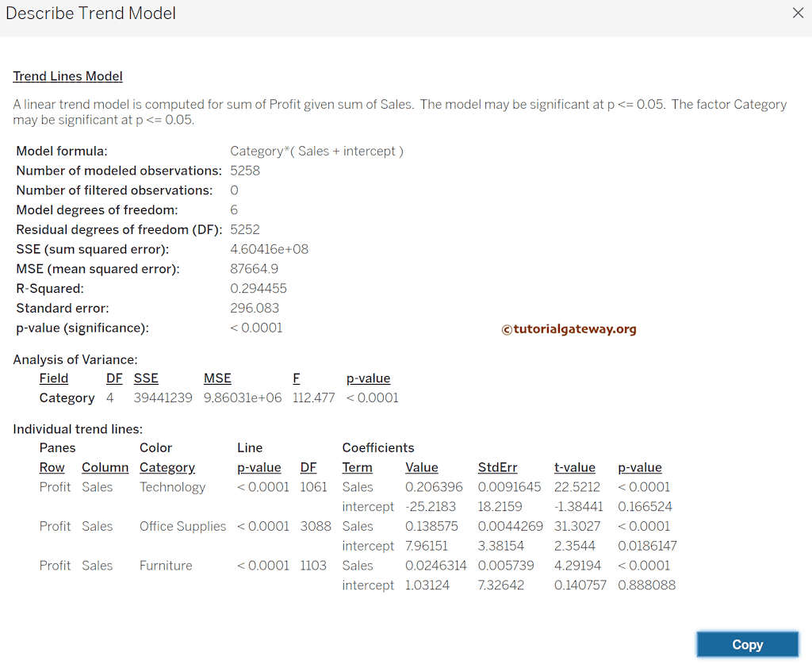Click the MSE column header in Analysis of Variance
The height and width of the screenshot is (664, 812).
click(217, 378)
